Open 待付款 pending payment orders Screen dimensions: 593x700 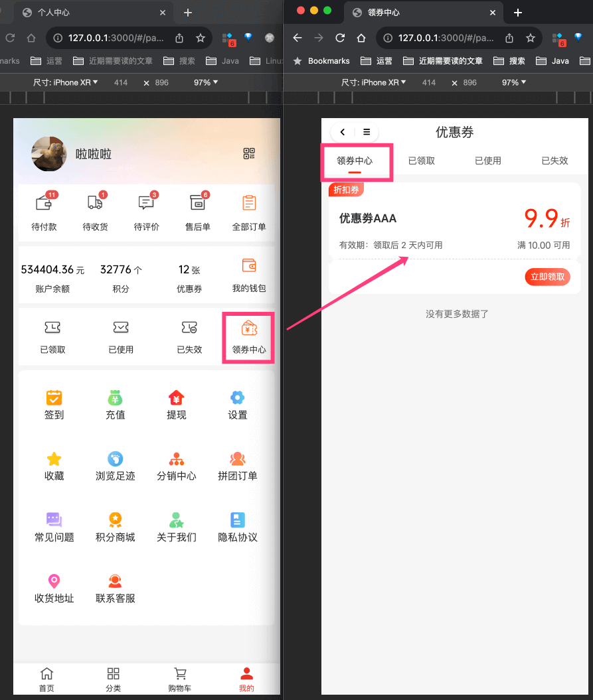point(44,203)
